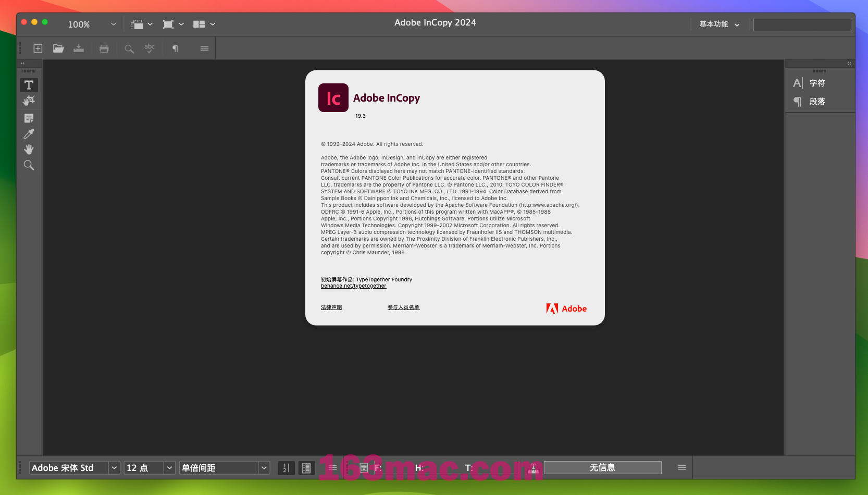Open the behance.net/typetogether link
The height and width of the screenshot is (495, 868).
(x=353, y=286)
